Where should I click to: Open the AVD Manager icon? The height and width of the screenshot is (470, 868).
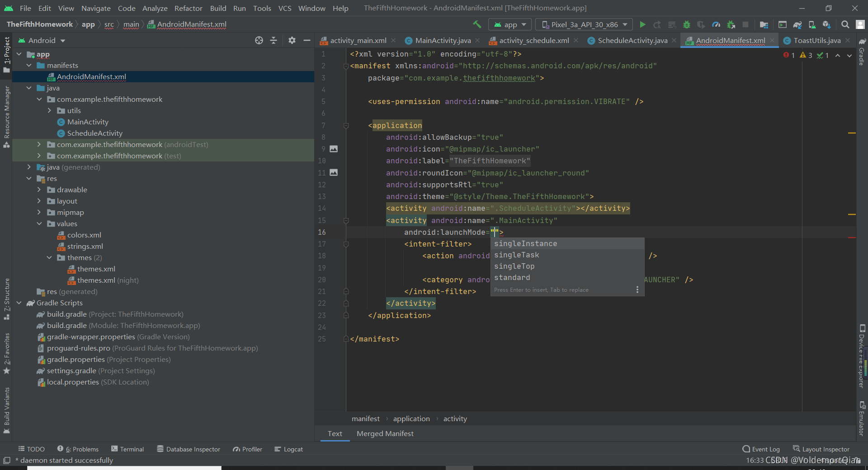point(812,24)
